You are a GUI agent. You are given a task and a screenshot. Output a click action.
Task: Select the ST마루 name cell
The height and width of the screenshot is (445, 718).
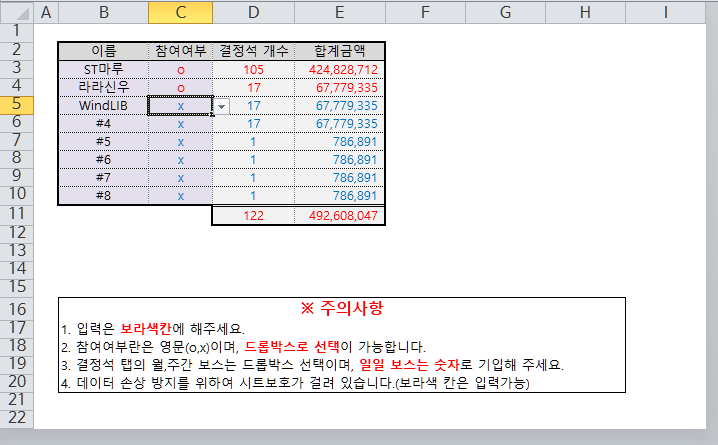(x=103, y=69)
